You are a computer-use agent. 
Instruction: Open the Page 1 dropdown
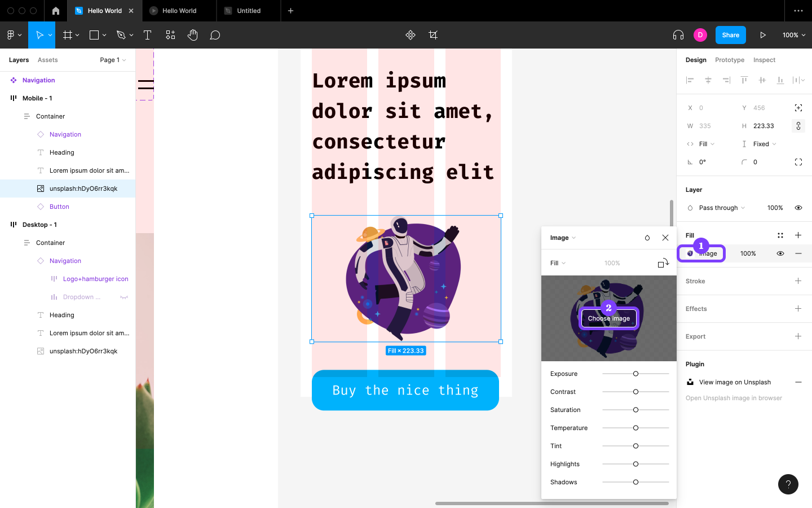pyautogui.click(x=113, y=60)
